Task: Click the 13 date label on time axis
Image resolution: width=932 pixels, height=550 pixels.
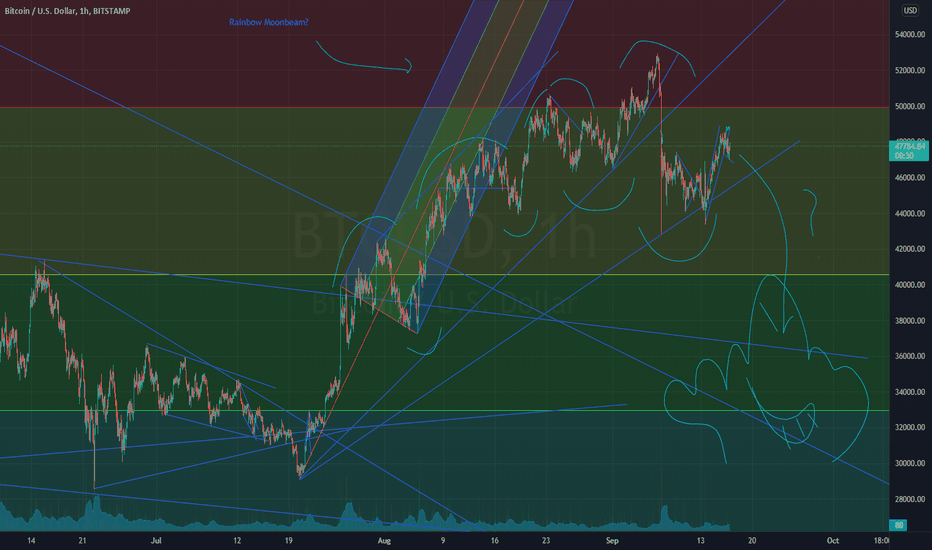Action: [x=700, y=540]
